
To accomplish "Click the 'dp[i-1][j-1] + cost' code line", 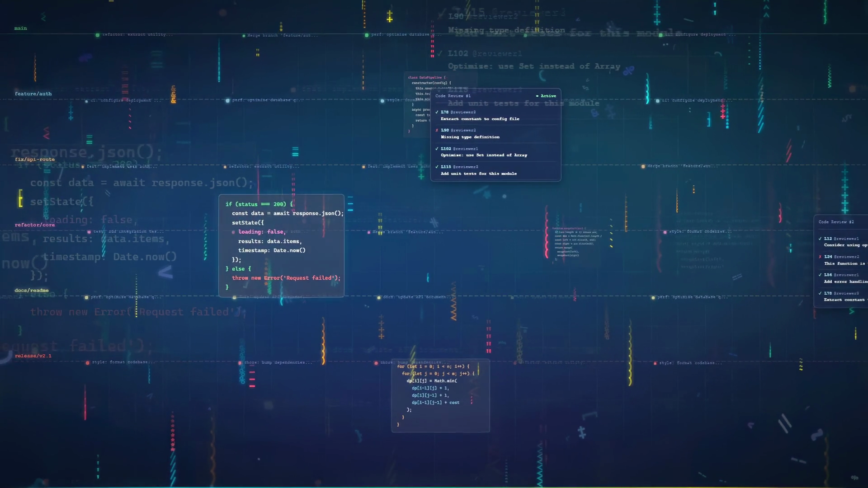I will (x=435, y=403).
